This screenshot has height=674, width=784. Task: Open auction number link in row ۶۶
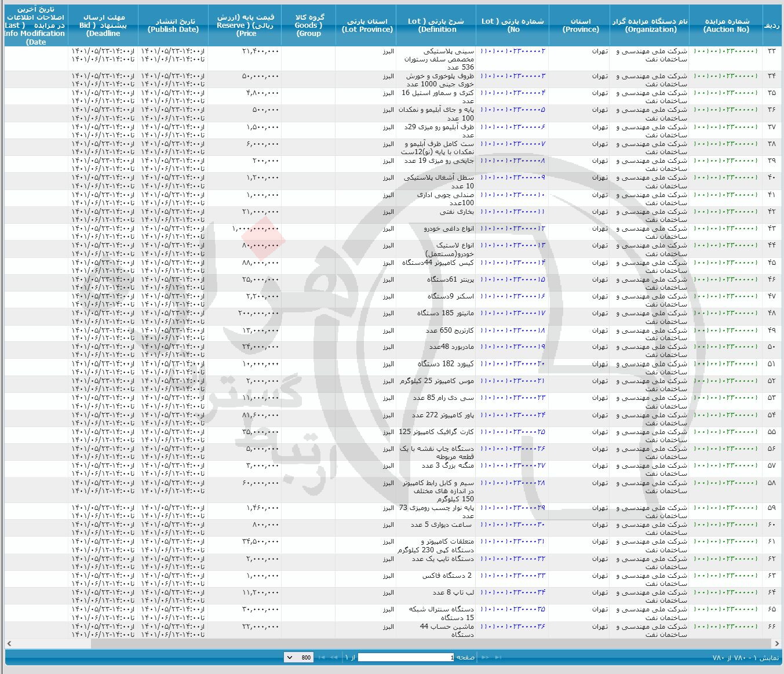(726, 626)
